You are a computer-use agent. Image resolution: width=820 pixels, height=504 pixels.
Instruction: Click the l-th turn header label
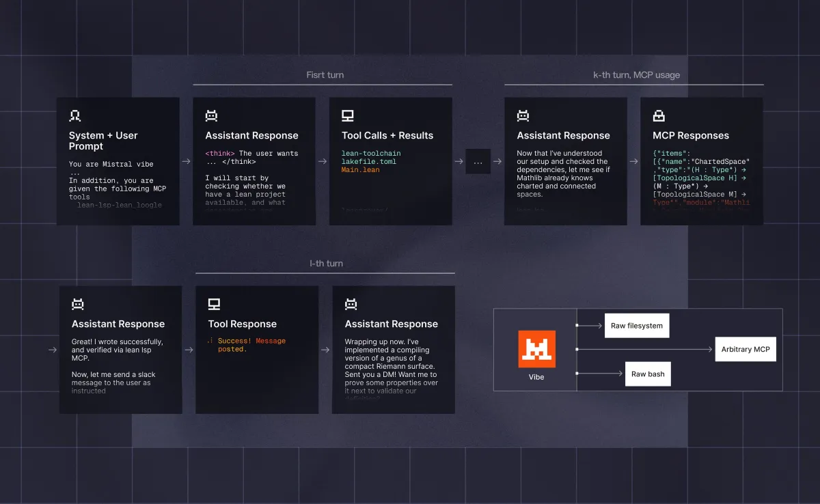(x=327, y=263)
